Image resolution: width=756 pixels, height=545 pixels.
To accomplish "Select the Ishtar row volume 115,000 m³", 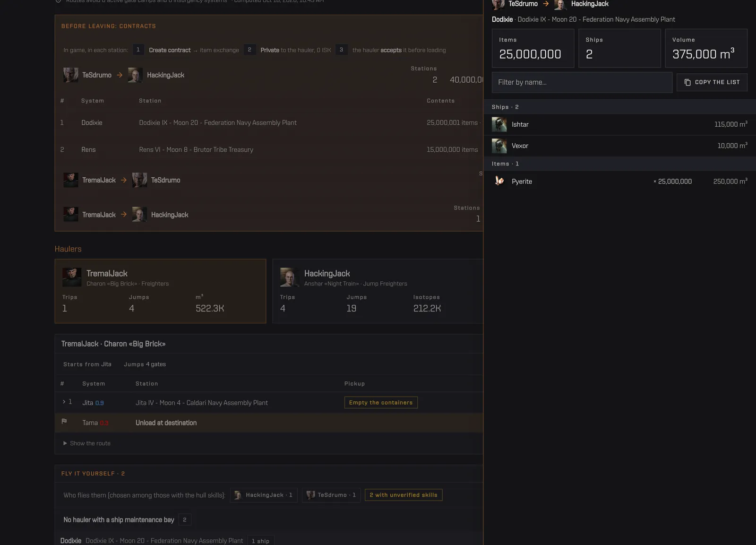I will (730, 124).
